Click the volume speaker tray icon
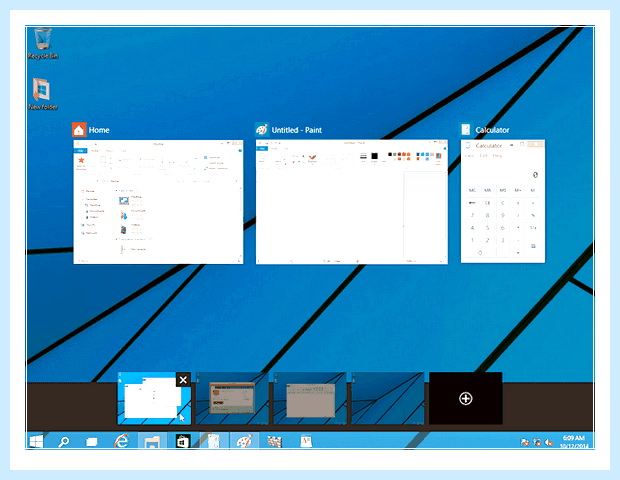 point(548,442)
